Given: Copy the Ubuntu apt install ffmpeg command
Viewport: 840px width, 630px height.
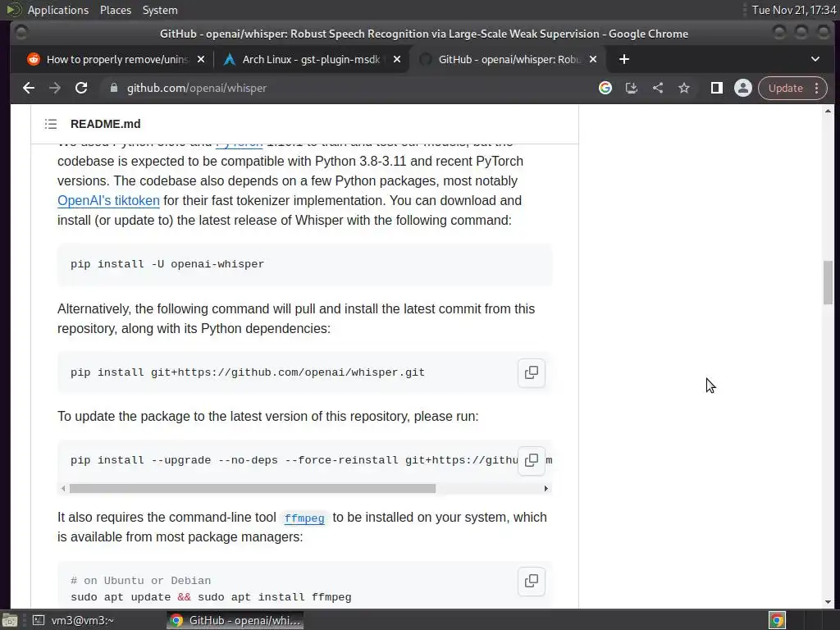Looking at the screenshot, I should coord(532,582).
